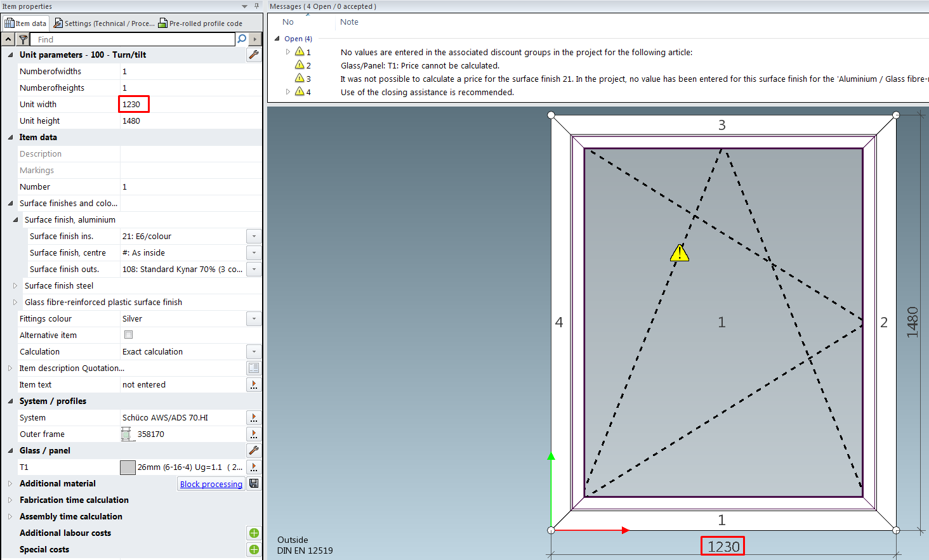Click the Block processing link
The width and height of the screenshot is (929, 560).
click(211, 485)
